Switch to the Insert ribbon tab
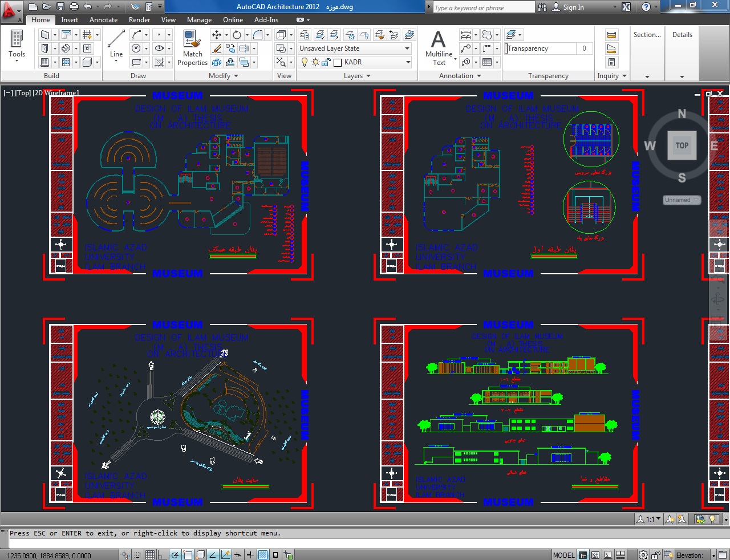This screenshot has height=560, width=730. 70,19
